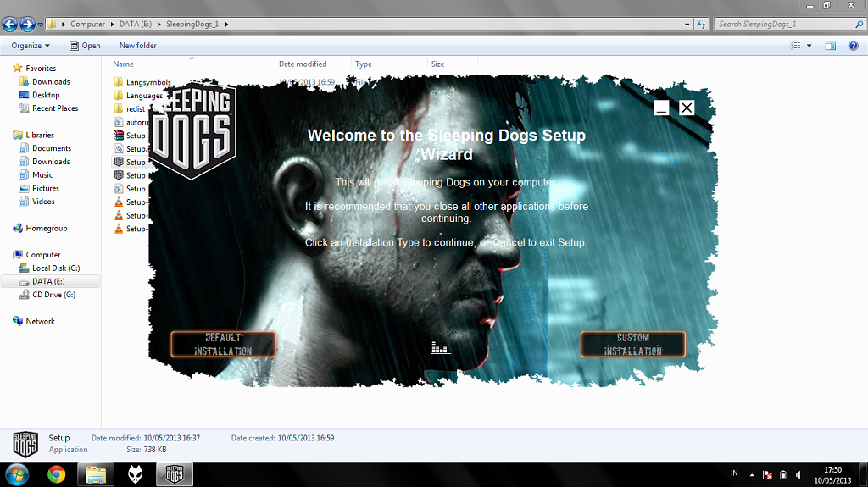Show hidden system tray icons
Screen dimensions: 868x487
pyautogui.click(x=752, y=475)
